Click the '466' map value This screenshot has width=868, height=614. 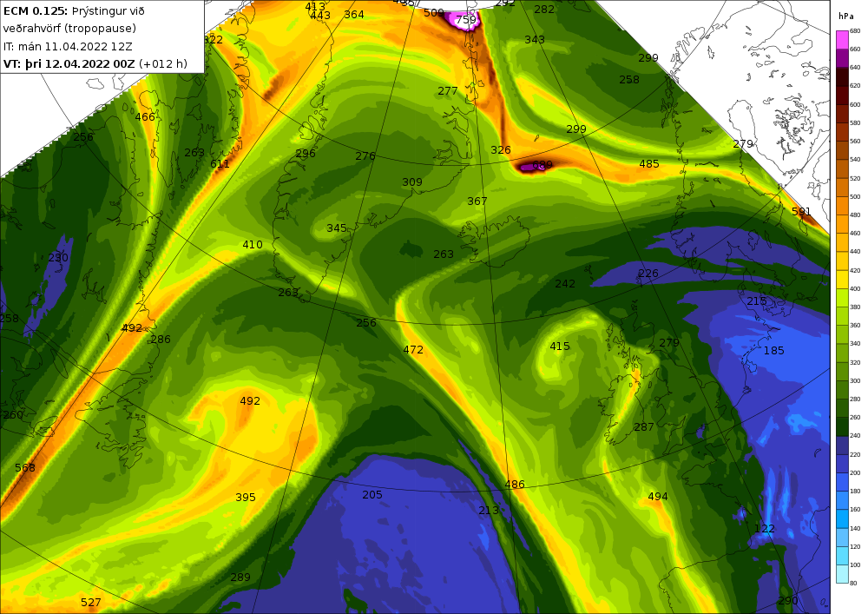pyautogui.click(x=145, y=117)
